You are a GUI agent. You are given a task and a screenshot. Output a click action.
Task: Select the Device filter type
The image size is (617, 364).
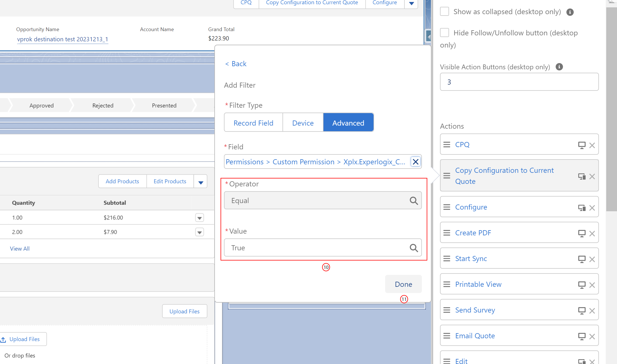click(303, 123)
